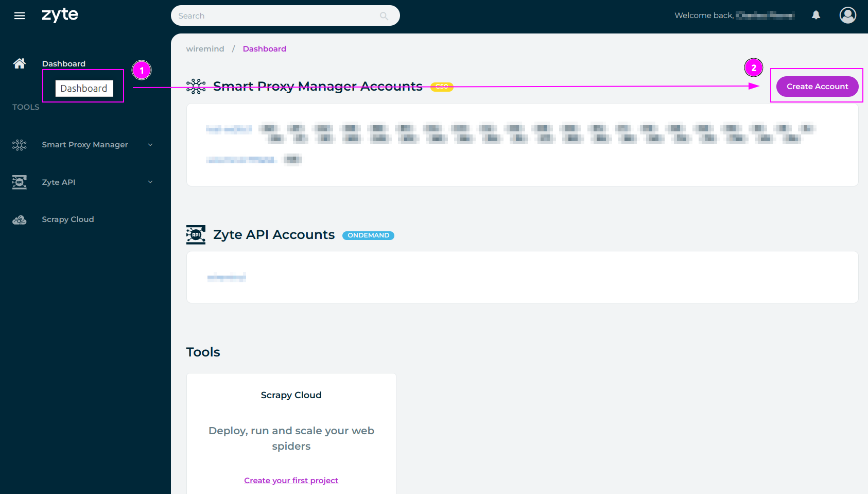Click the Zyte API sidebar icon

(x=20, y=182)
